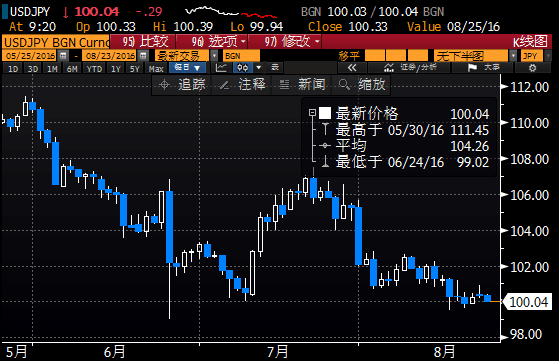Open chart settings gear icon
This screenshot has width=559, height=361.
click(x=532, y=68)
